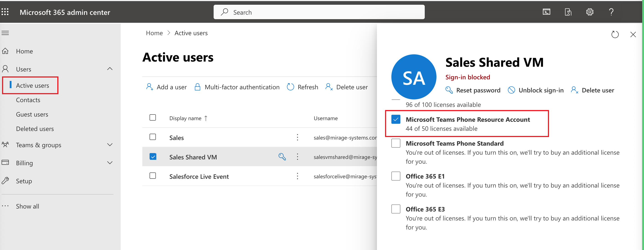Click Delete user in the details panel
This screenshot has width=644, height=250.
tap(592, 90)
